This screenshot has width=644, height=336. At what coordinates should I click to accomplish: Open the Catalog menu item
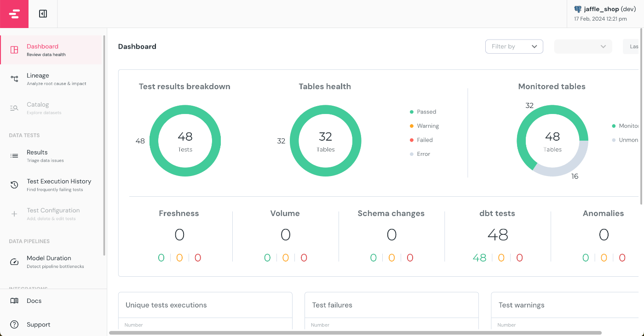51,108
